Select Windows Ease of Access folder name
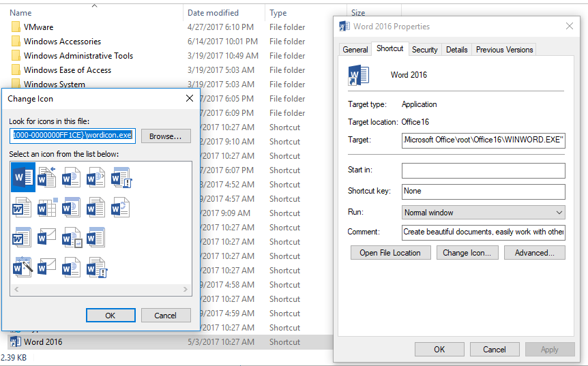This screenshot has width=588, height=366. point(68,70)
